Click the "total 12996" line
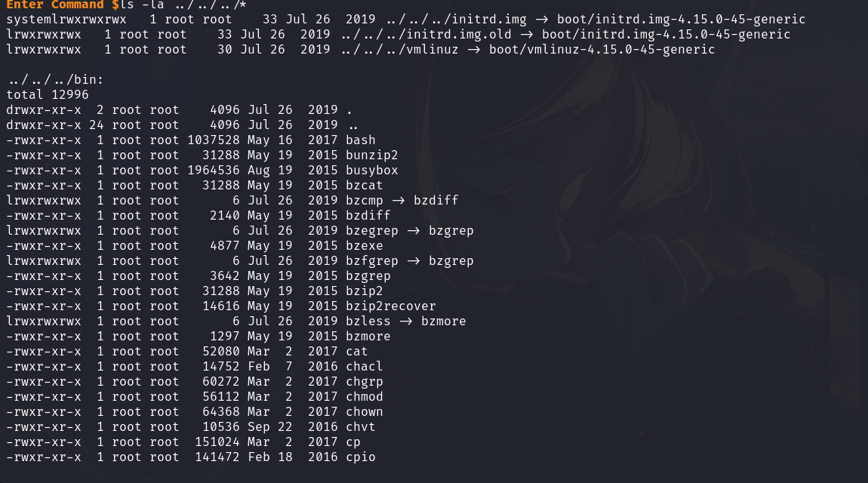Image resolution: width=868 pixels, height=483 pixels. pos(48,94)
